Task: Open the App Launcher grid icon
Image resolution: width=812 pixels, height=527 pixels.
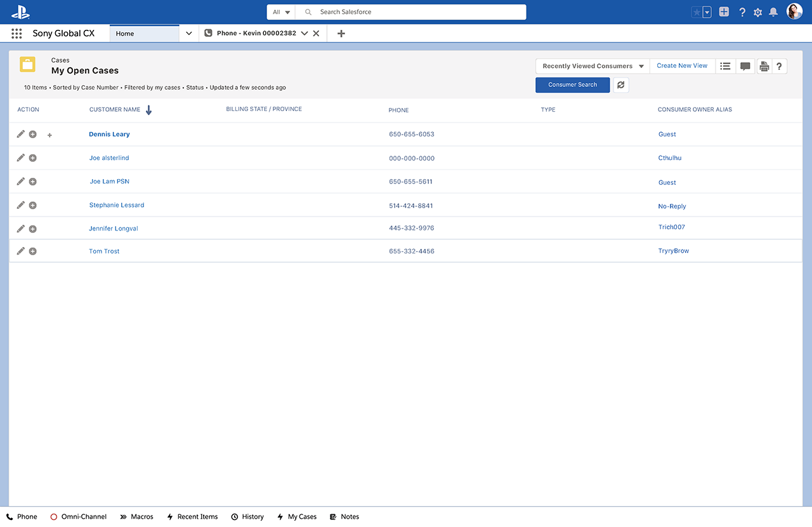Action: point(16,34)
